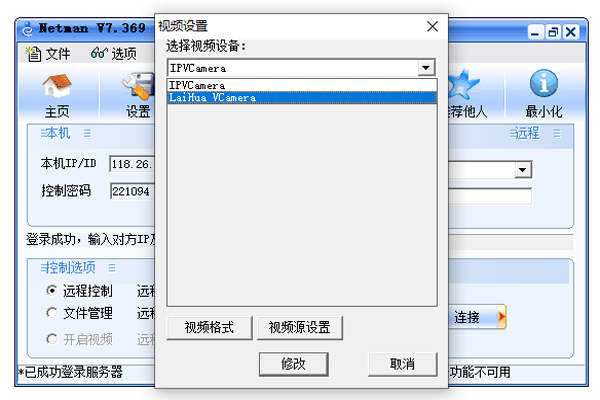600x400 pixels.
Task: Expand the remote address dropdown arrow
Action: (523, 170)
